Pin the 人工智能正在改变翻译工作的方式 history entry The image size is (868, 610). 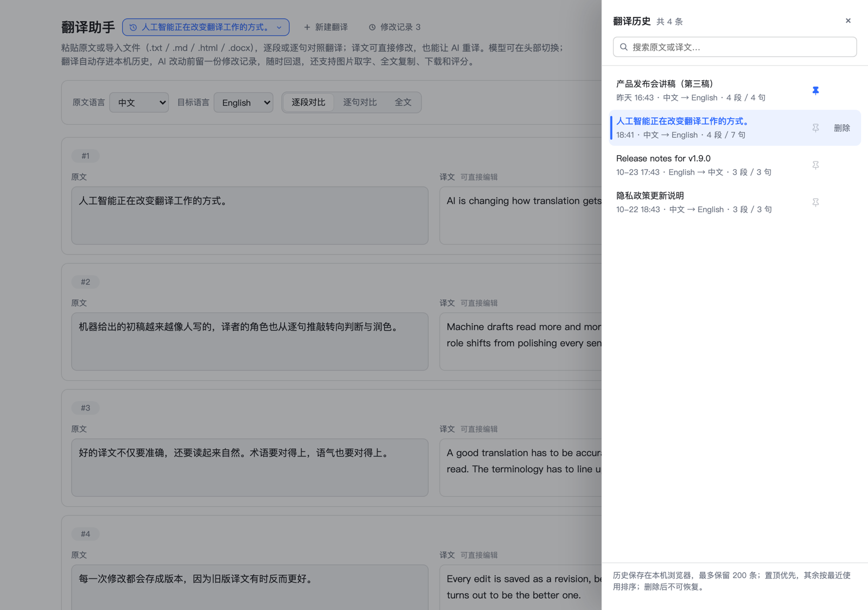coord(815,128)
